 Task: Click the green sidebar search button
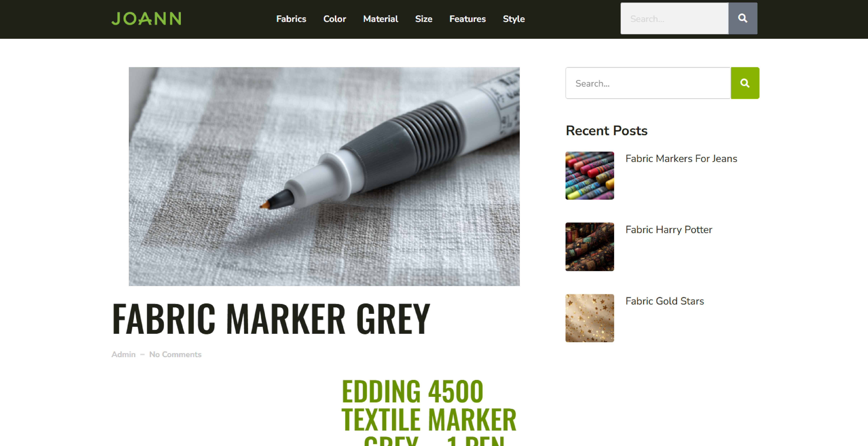pos(745,83)
